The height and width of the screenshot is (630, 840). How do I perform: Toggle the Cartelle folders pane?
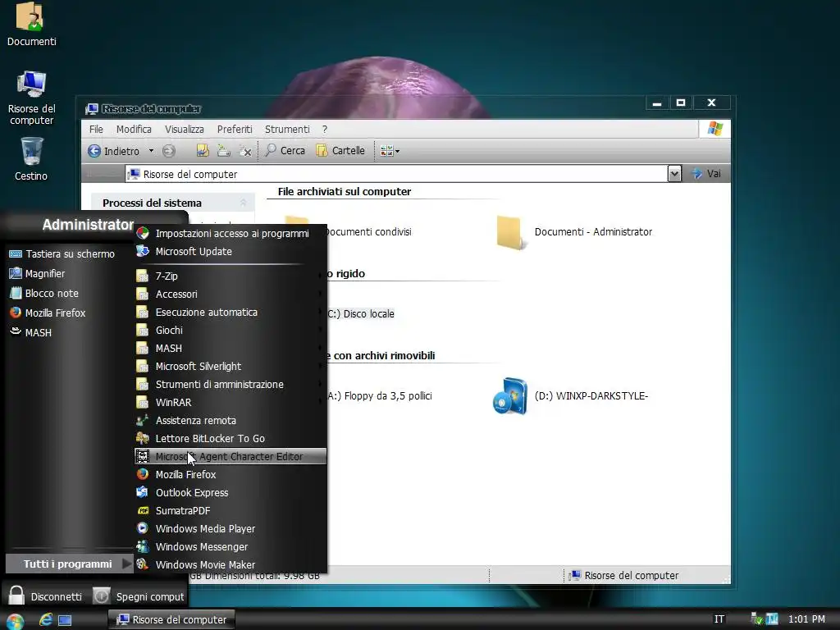pyautogui.click(x=340, y=151)
